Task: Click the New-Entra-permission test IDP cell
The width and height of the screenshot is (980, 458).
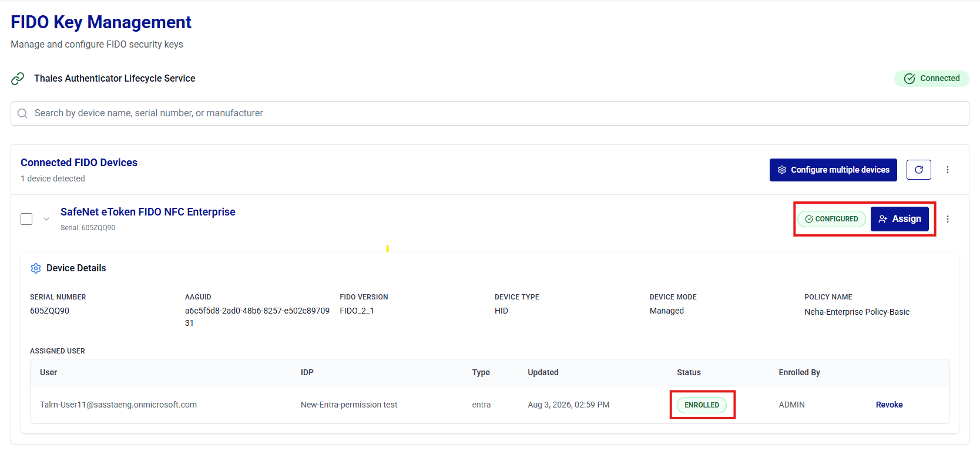Action: 349,405
